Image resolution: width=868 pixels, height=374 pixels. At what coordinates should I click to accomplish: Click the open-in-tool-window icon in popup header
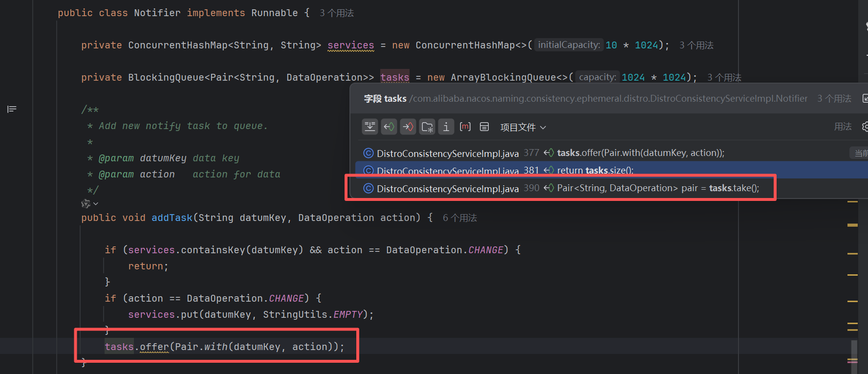[x=865, y=99]
